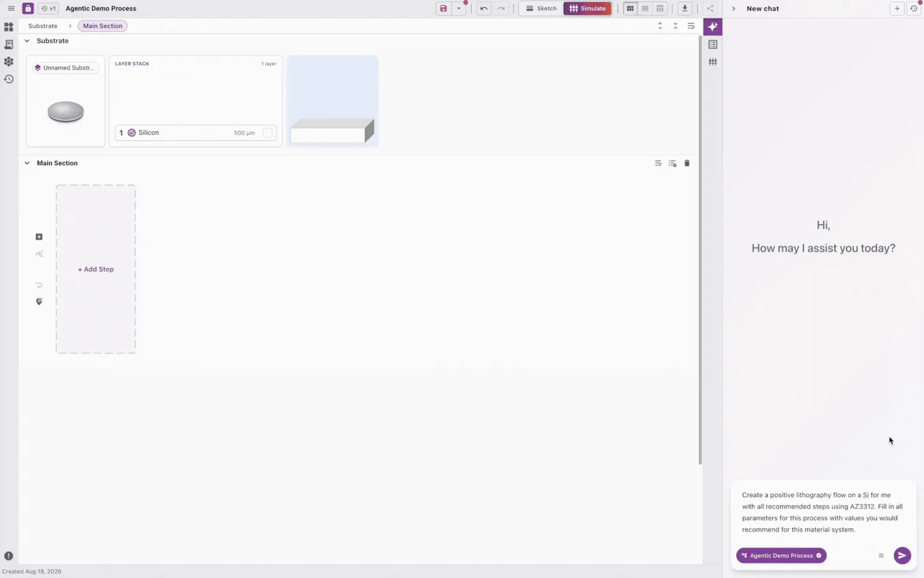Send the chat message

(902, 555)
